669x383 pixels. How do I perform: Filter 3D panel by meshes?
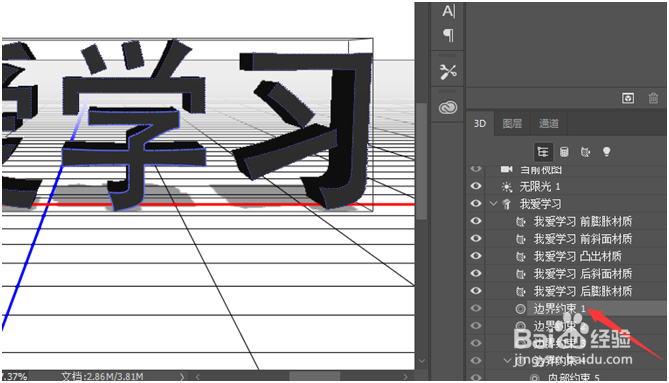pyautogui.click(x=564, y=152)
